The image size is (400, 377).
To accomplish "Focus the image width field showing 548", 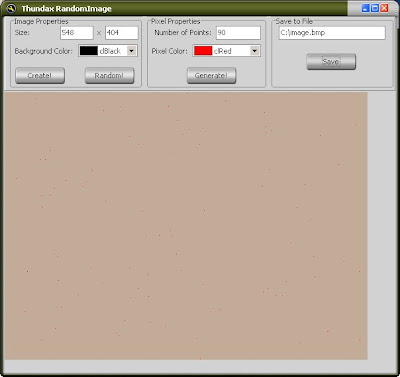I will [x=77, y=33].
